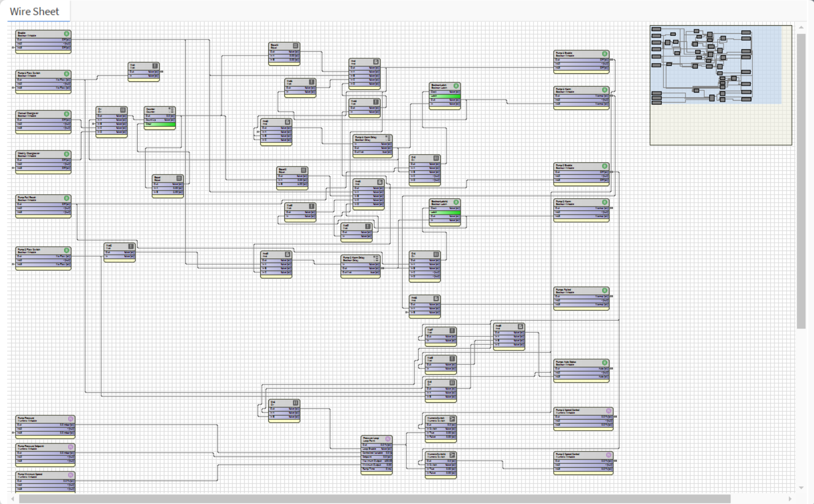The height and width of the screenshot is (504, 814).
Task: Click the wire sheet overview minimap thumbnail
Action: (x=721, y=85)
